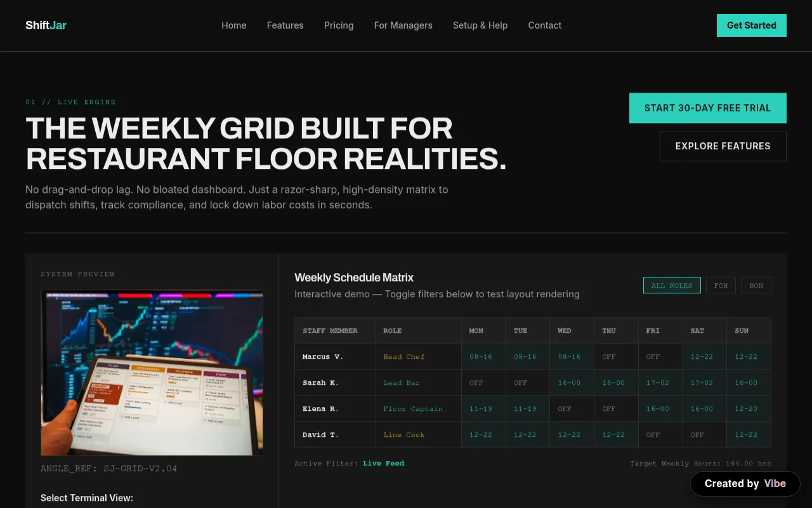Open the Home nav link
This screenshot has width=812, height=508.
(x=234, y=25)
